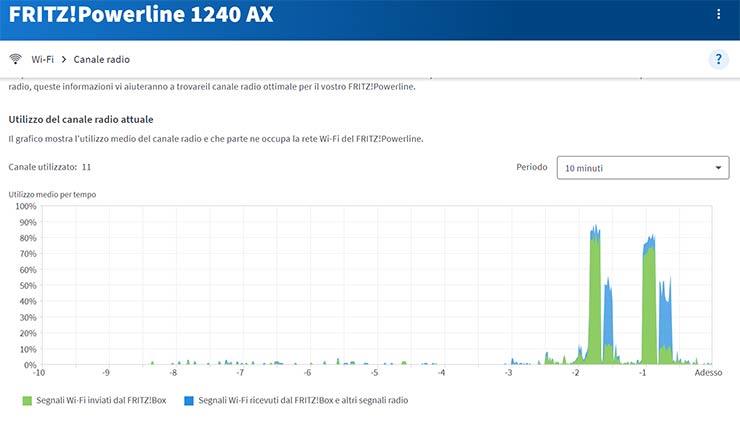Open the three-dot menu in header
Screen dimensions: 740x424
[718, 15]
